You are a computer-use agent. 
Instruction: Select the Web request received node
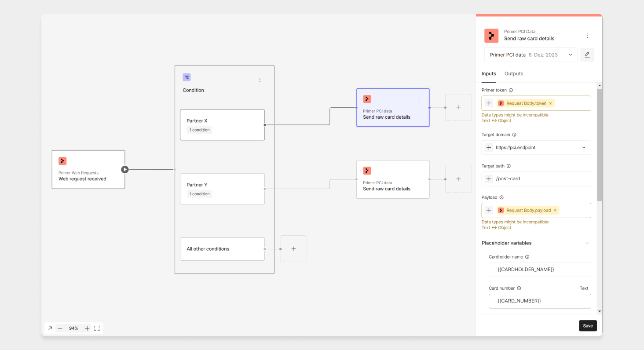pyautogui.click(x=88, y=170)
